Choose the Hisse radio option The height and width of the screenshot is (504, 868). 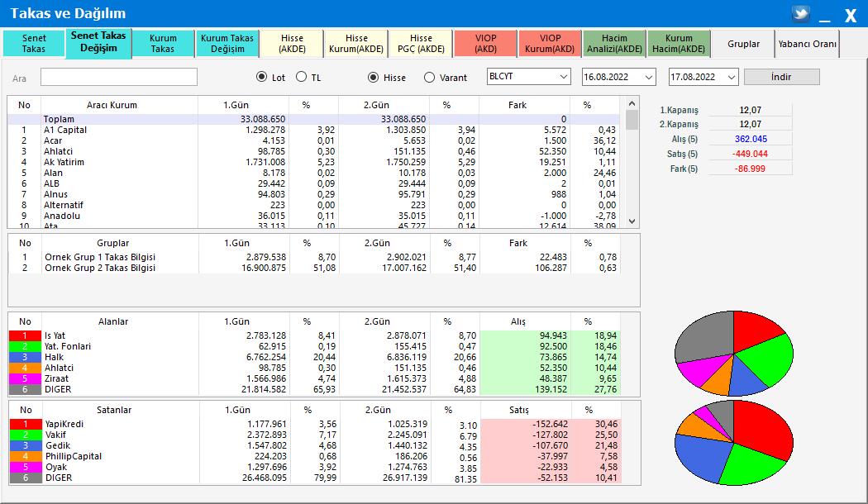pos(373,78)
